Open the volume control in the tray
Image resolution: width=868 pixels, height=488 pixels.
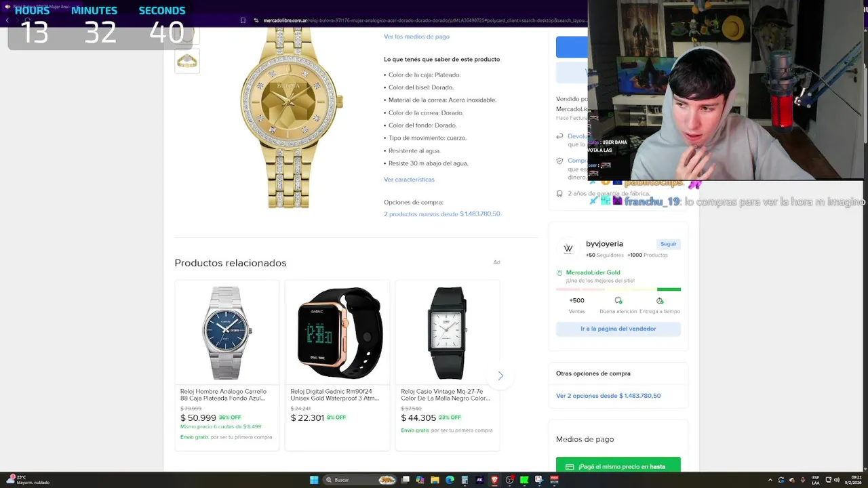click(837, 480)
